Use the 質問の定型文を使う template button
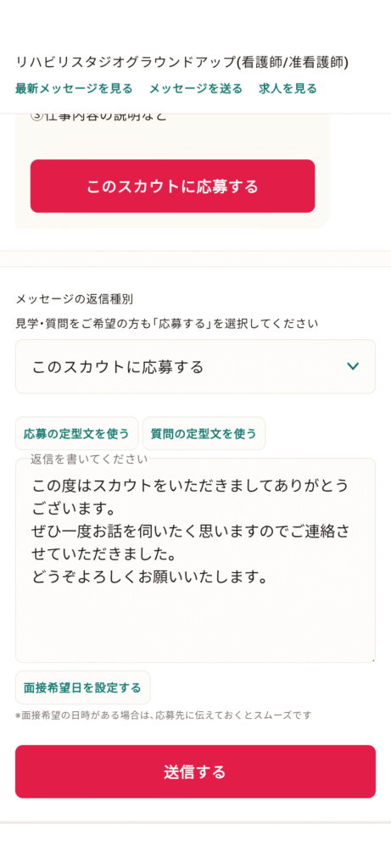Viewport: 391px width, 868px height. pos(204,433)
